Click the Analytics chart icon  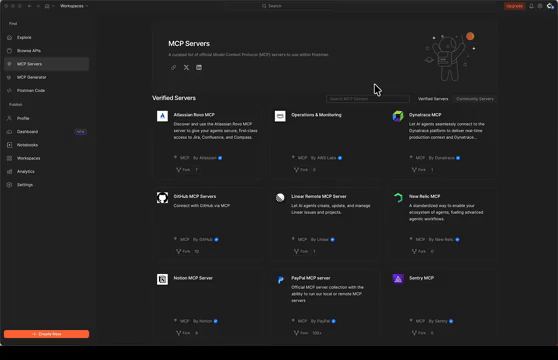click(10, 171)
